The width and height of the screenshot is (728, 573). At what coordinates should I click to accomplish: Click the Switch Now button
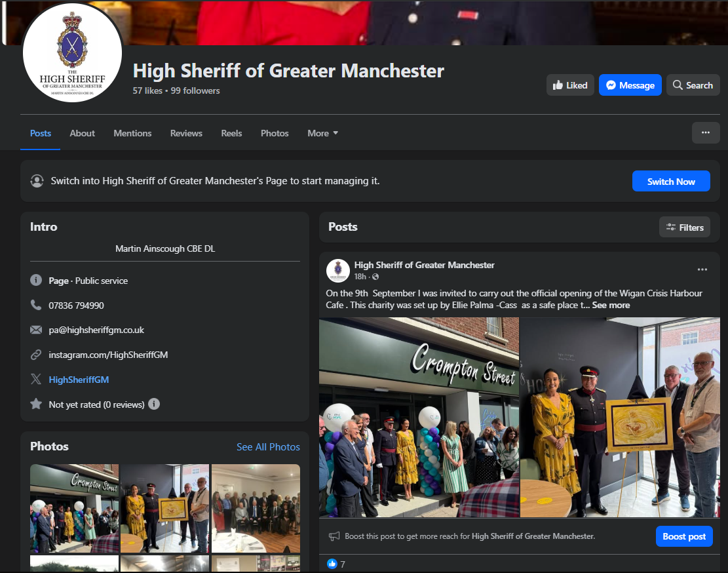[x=671, y=181]
